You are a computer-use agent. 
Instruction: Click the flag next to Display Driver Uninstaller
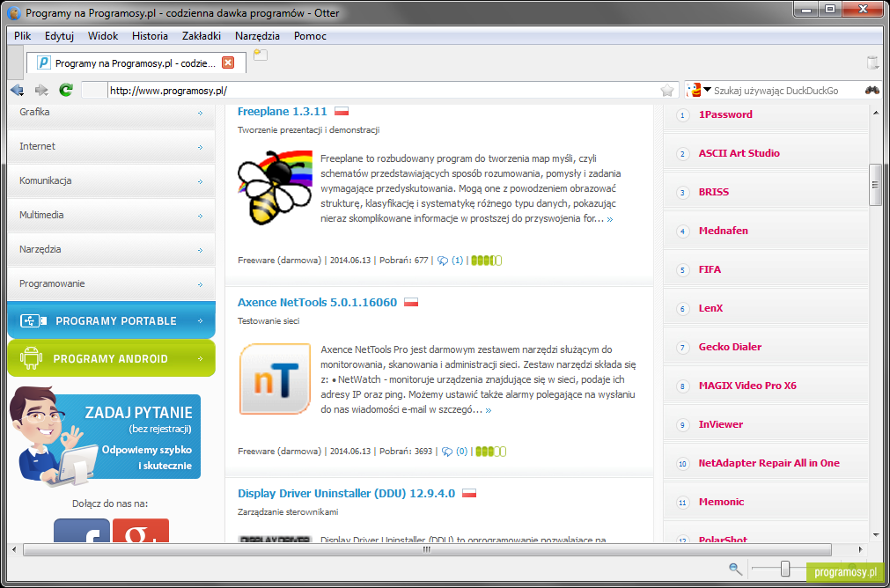[x=469, y=493]
